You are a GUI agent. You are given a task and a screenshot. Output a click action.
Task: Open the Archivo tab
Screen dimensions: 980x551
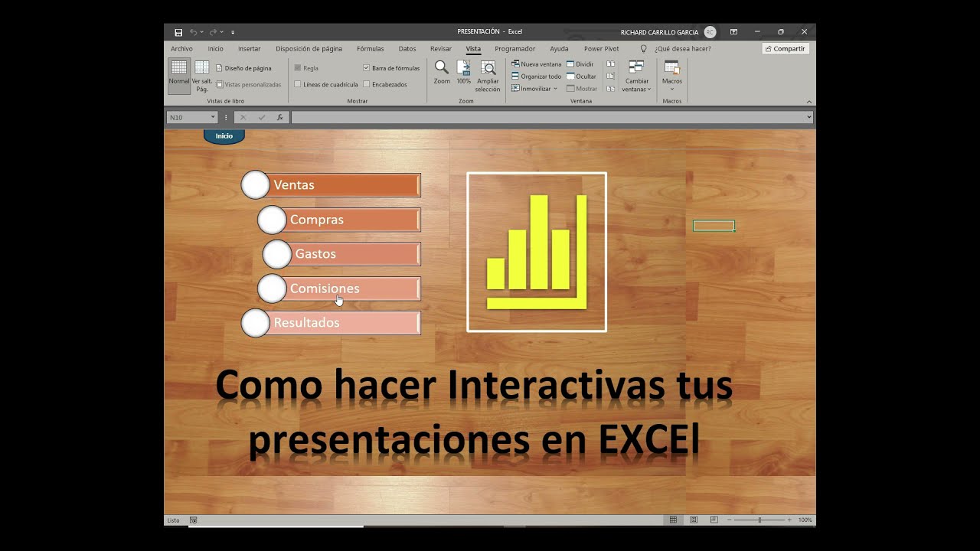click(x=181, y=48)
